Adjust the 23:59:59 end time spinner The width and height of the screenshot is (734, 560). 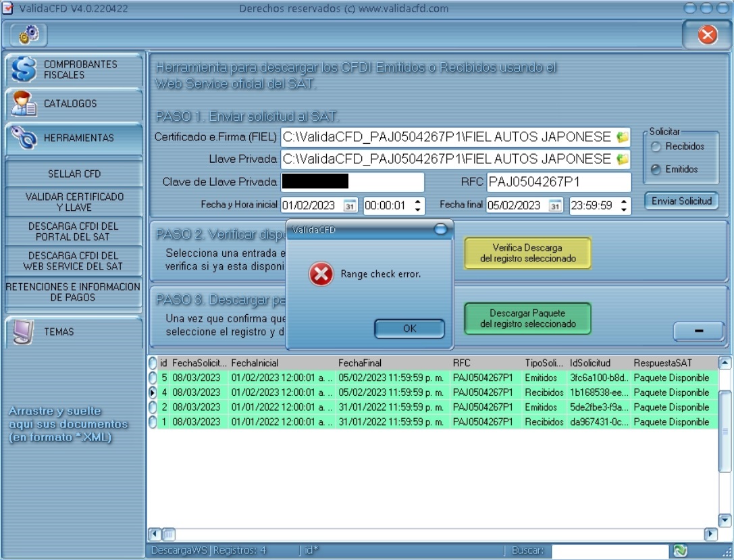(623, 205)
